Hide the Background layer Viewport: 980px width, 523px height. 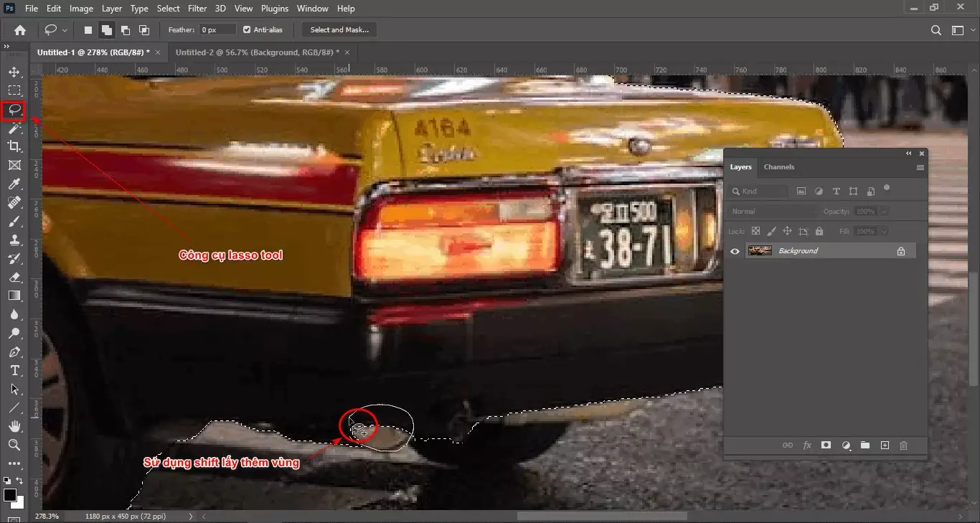click(734, 250)
